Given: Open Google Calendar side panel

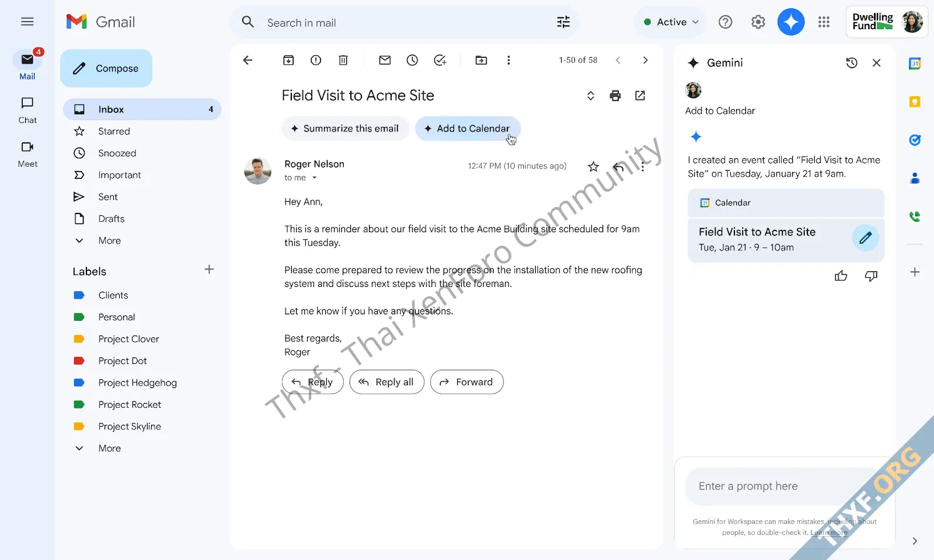Looking at the screenshot, I should (x=915, y=64).
